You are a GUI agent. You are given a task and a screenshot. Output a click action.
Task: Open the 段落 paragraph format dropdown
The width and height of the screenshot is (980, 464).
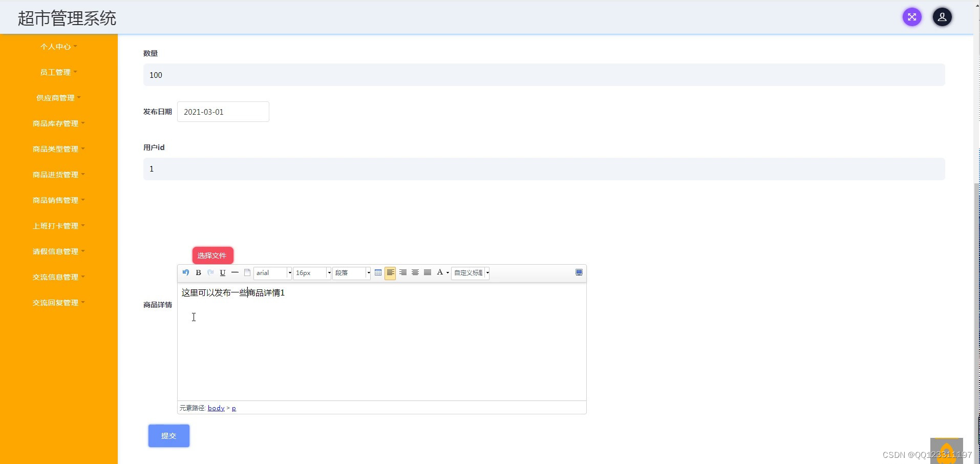pyautogui.click(x=352, y=273)
